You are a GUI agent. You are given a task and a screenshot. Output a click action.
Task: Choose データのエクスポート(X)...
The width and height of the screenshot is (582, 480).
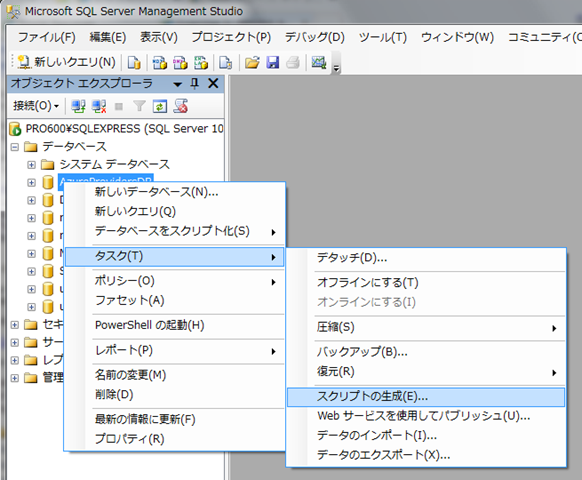click(x=426, y=455)
